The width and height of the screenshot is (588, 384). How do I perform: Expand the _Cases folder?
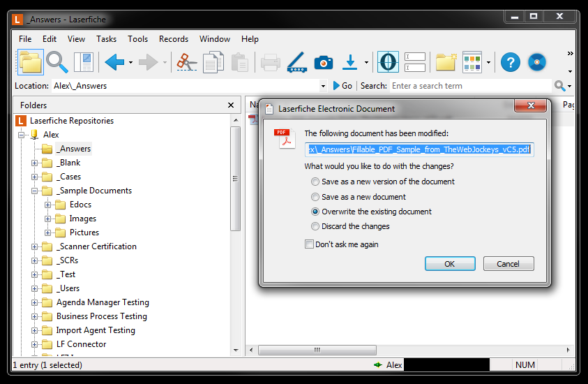[x=34, y=177]
